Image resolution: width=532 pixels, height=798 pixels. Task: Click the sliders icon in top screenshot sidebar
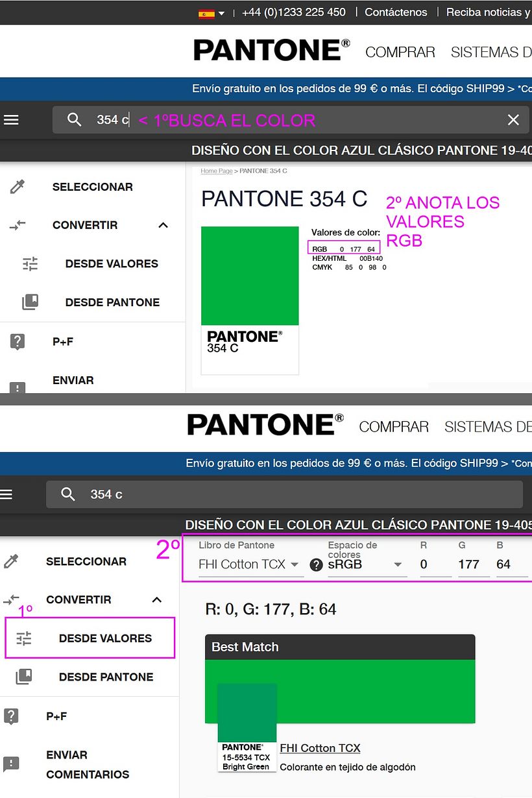click(30, 264)
